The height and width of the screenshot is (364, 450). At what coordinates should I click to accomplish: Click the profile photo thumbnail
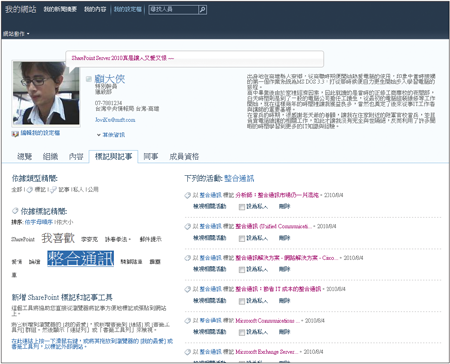[x=46, y=93]
